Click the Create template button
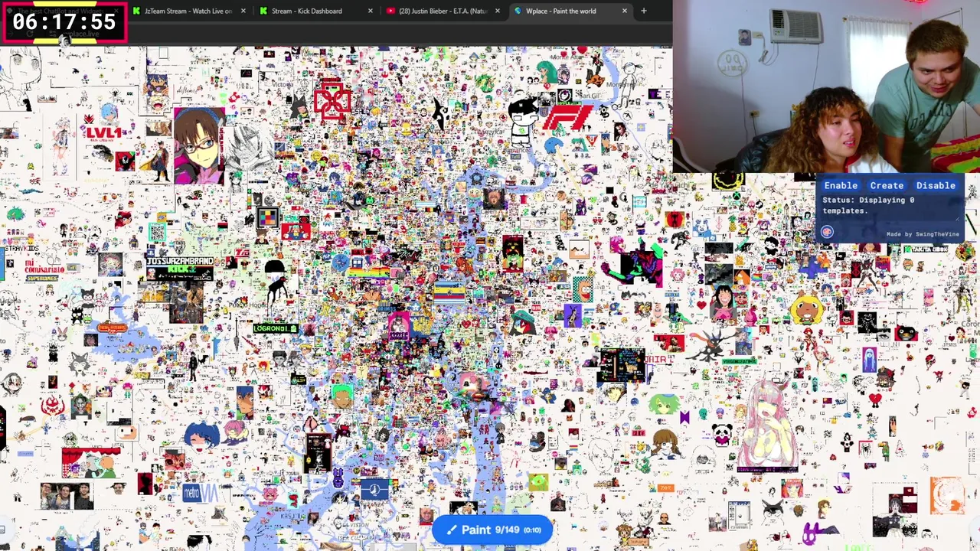980x551 pixels. 887,185
